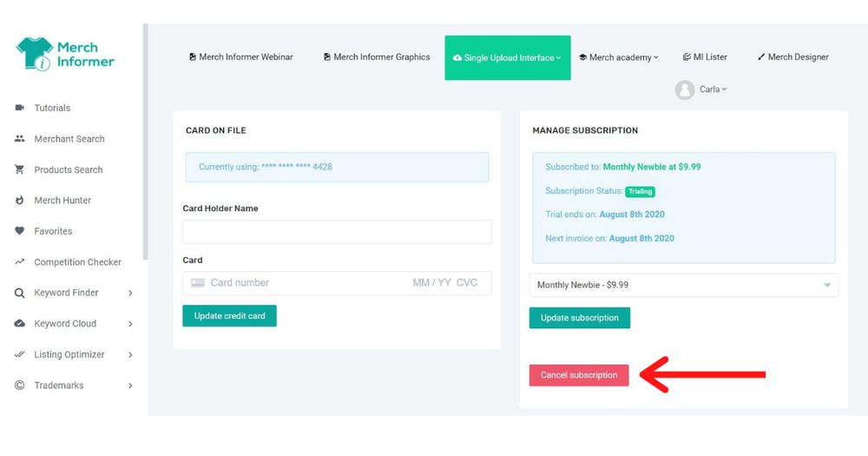Click the cloud upload icon on Single Upload Interface

coord(457,57)
